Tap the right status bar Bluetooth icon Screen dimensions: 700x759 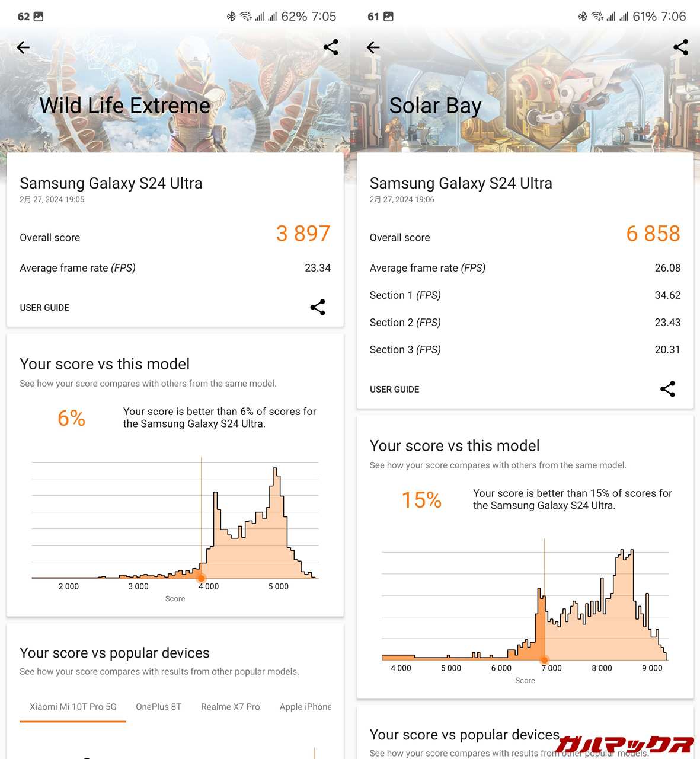[x=583, y=17]
